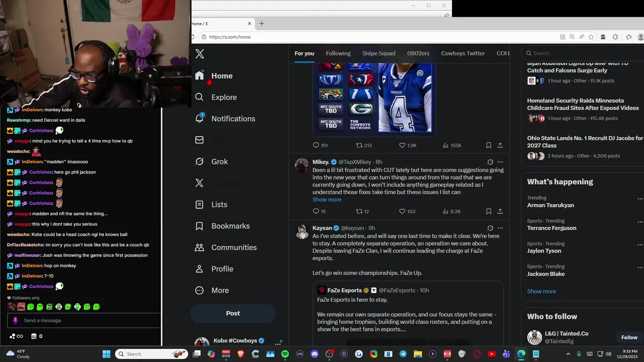Open Discord from the taskbar
644x362 pixels.
(314, 354)
